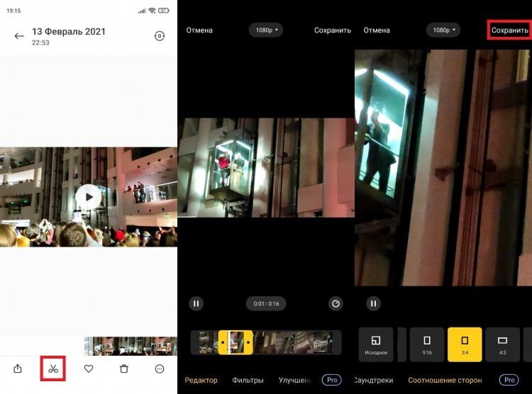Switch to the Фильтры tab
Viewport: 532px width, 394px height.
pos(248,380)
